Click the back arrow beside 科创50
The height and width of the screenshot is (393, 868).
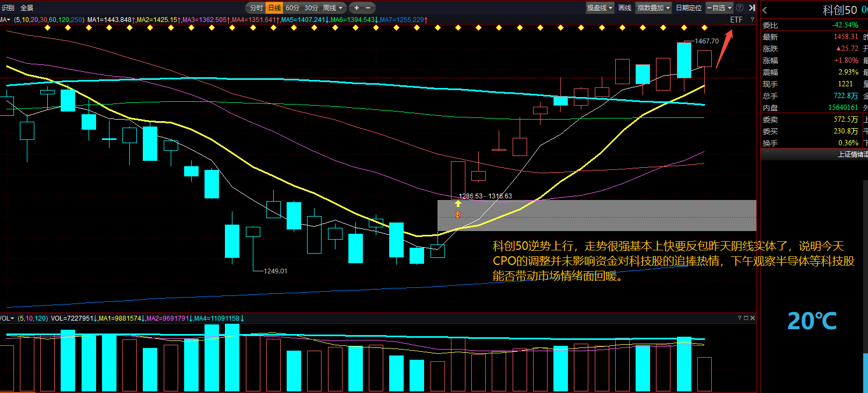pyautogui.click(x=765, y=10)
